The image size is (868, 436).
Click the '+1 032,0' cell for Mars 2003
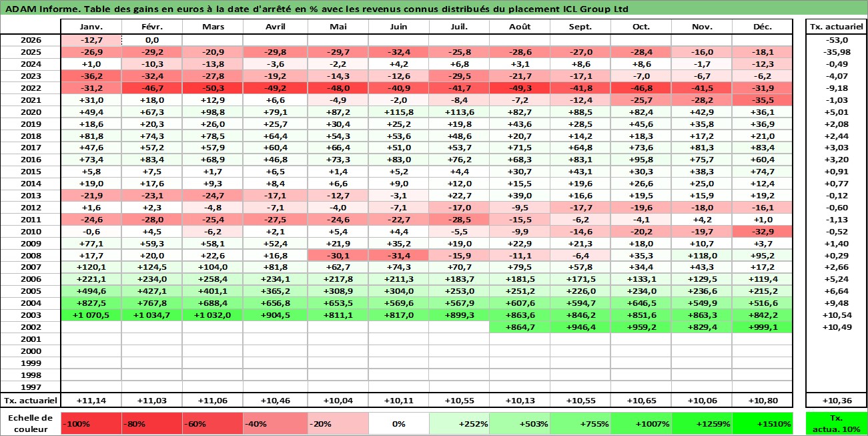(213, 315)
